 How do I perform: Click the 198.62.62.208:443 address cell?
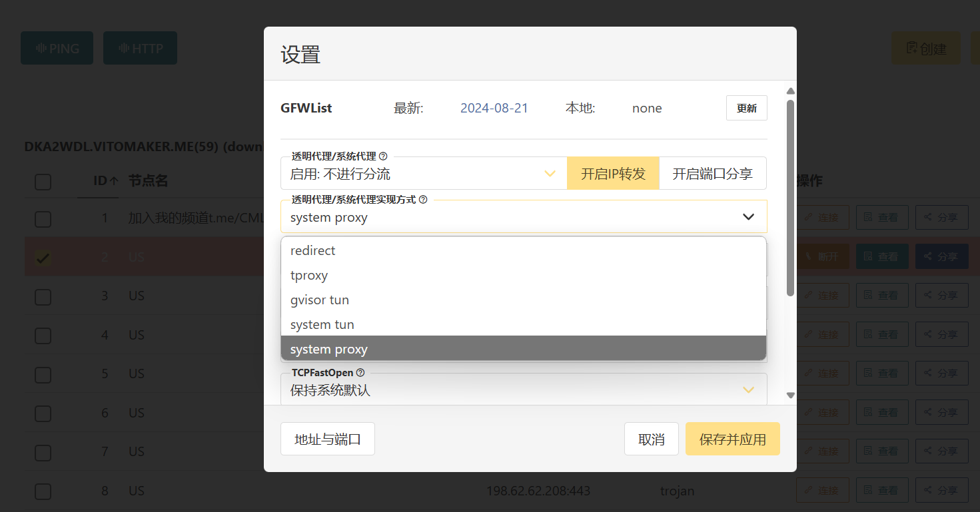538,491
